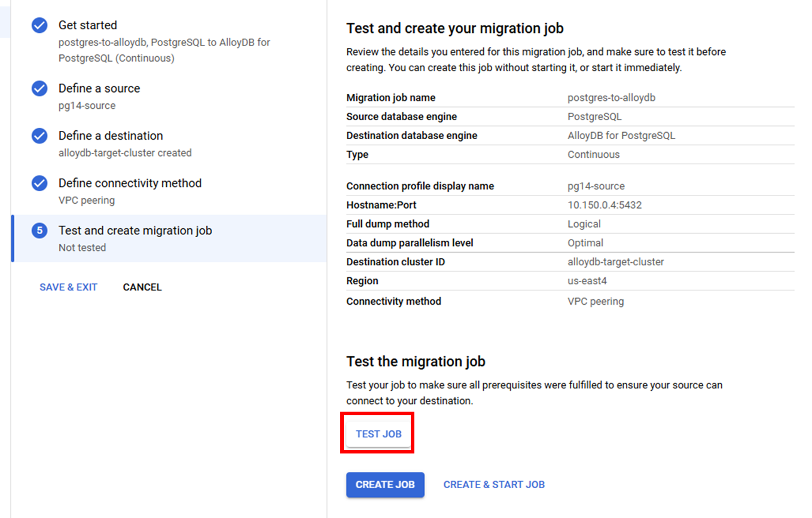This screenshot has height=518, width=812.
Task: Click the 'Destination database engine' label
Action: coord(412,136)
